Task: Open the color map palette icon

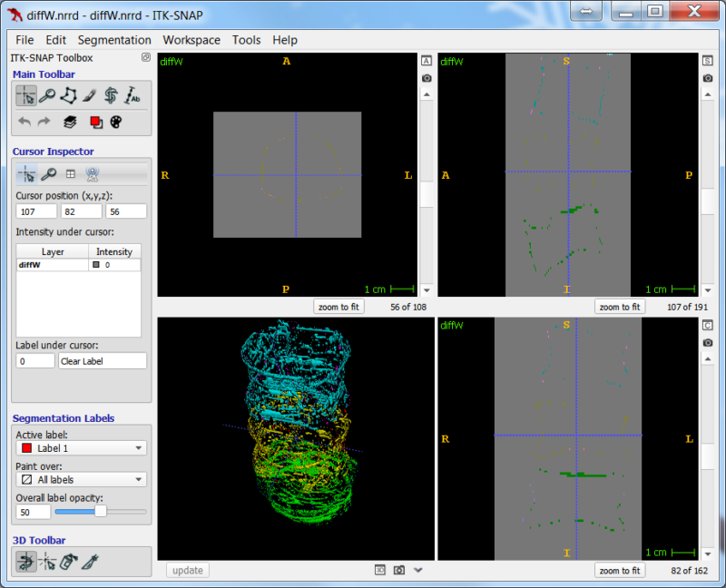Action: [116, 120]
